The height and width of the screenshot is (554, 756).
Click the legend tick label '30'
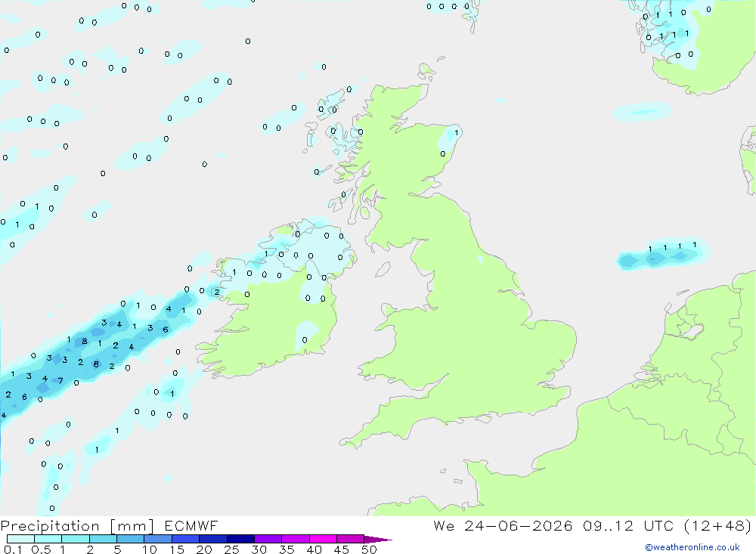pyautogui.click(x=259, y=549)
